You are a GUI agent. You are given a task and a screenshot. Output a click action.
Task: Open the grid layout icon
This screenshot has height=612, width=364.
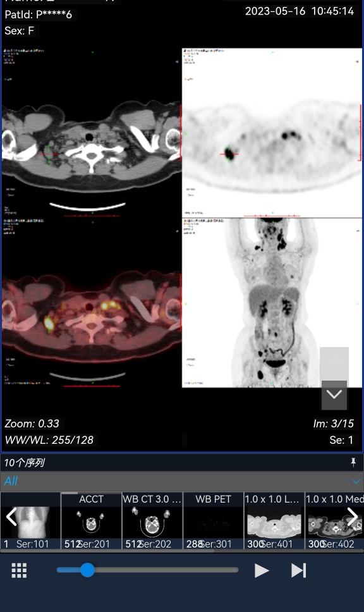pos(19,570)
